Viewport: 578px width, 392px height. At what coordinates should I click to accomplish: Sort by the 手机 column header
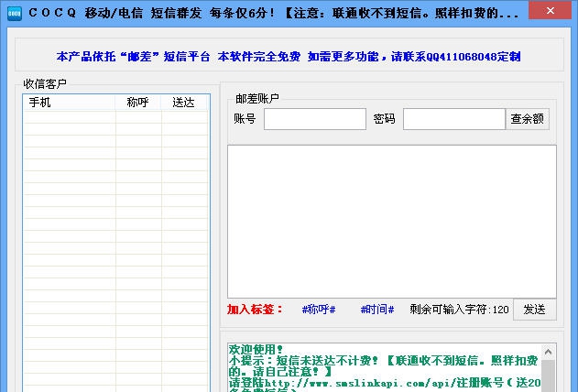[x=69, y=103]
